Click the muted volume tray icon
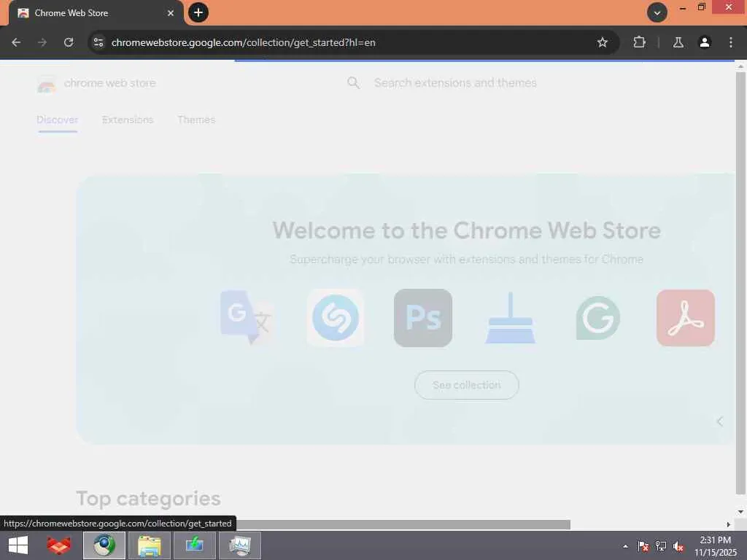 coord(678,546)
